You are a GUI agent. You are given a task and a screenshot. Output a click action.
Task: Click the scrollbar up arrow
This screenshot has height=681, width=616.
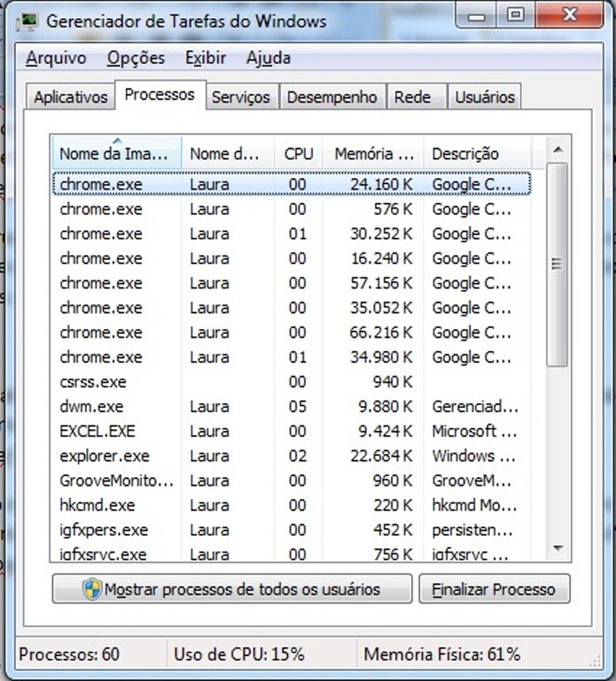pyautogui.click(x=557, y=149)
